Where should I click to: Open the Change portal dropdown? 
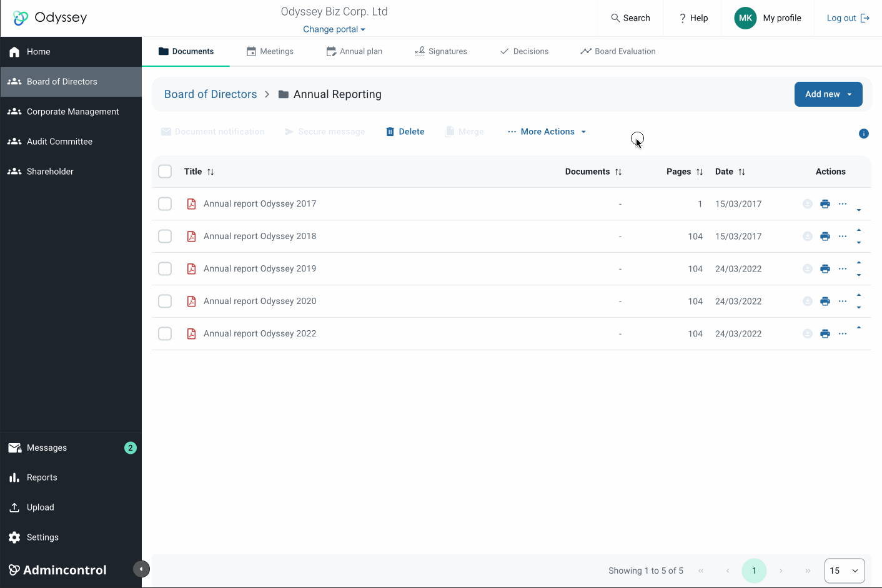click(334, 29)
